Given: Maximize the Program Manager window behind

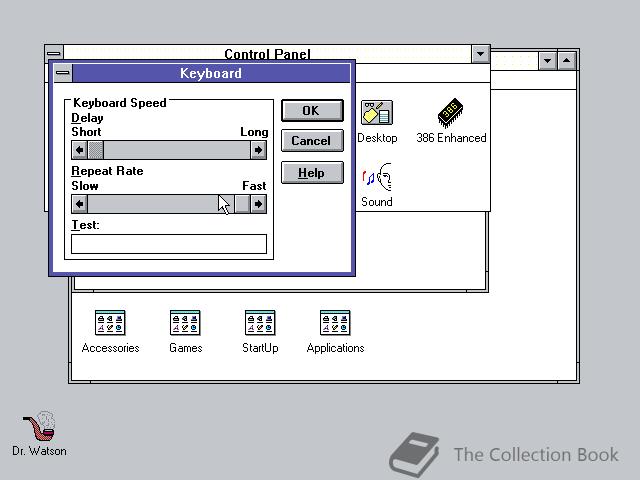Looking at the screenshot, I should click(x=567, y=61).
